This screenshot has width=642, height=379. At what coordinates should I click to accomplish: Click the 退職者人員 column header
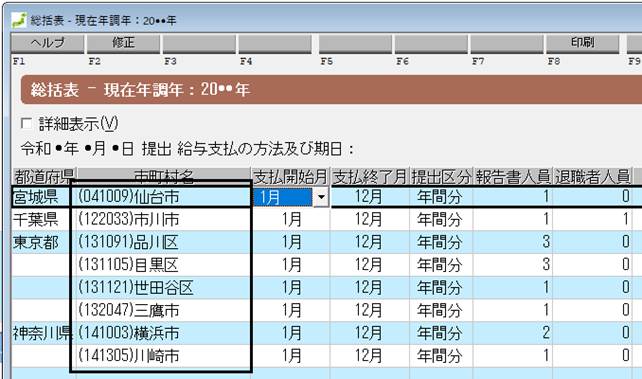coord(592,177)
